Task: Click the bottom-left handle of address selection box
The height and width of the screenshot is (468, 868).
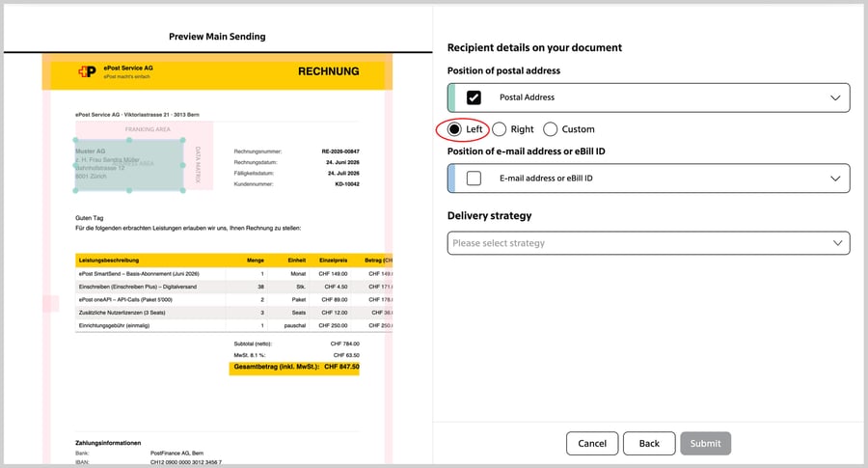Action: (x=76, y=190)
